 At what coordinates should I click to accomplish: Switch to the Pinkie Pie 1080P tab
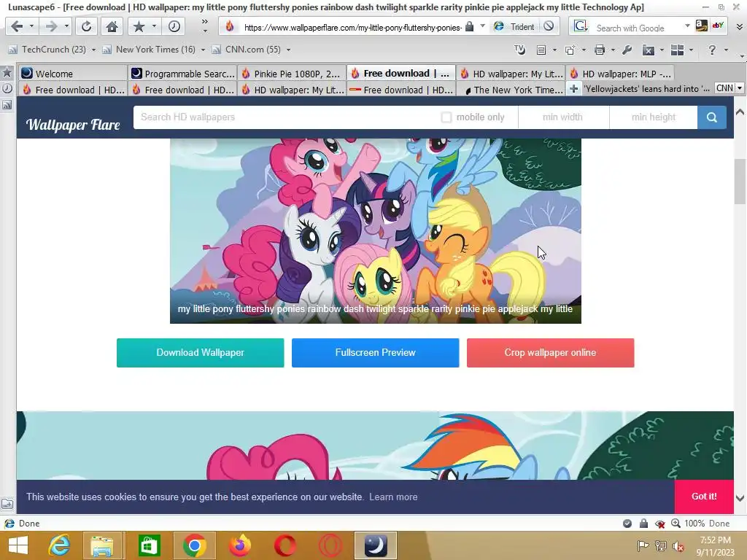pyautogui.click(x=292, y=74)
